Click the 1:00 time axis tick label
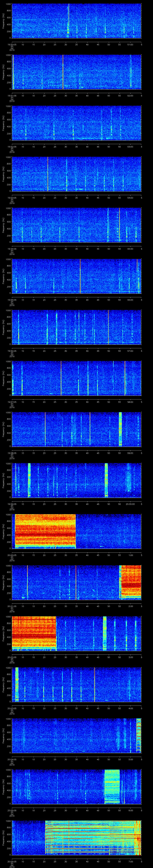 coord(130,555)
